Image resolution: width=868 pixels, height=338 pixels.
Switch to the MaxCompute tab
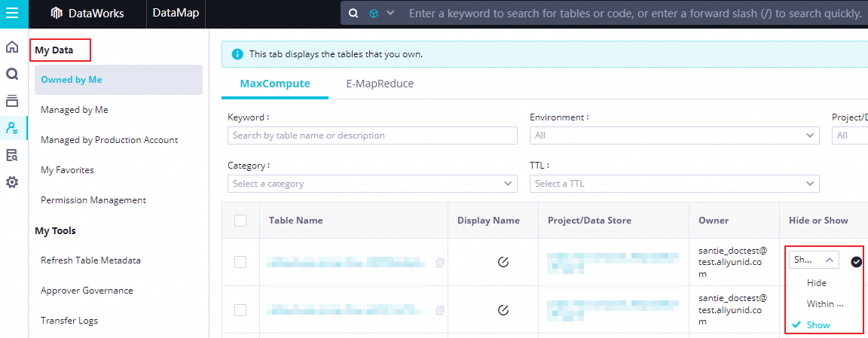coord(274,84)
